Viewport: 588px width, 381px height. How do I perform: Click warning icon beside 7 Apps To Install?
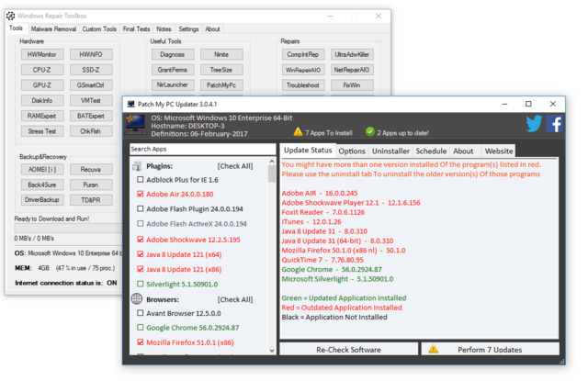pyautogui.click(x=298, y=132)
